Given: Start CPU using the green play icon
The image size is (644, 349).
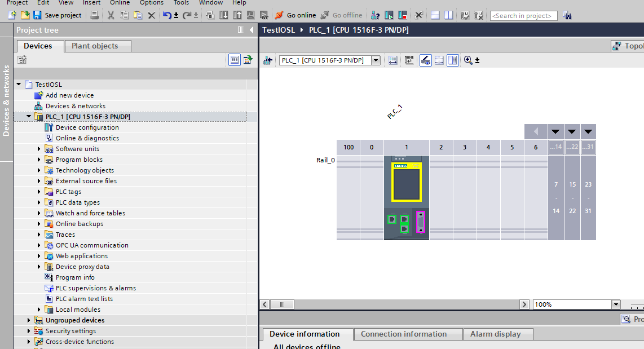Looking at the screenshot, I should [389, 15].
